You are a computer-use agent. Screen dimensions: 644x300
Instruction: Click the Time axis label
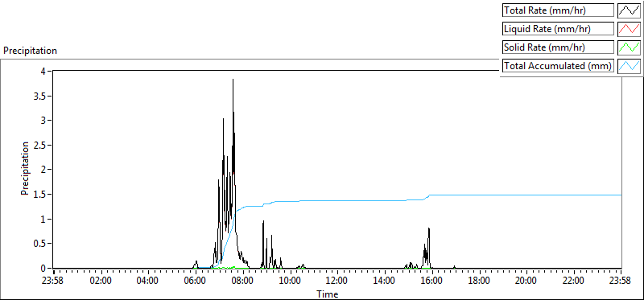tap(328, 294)
